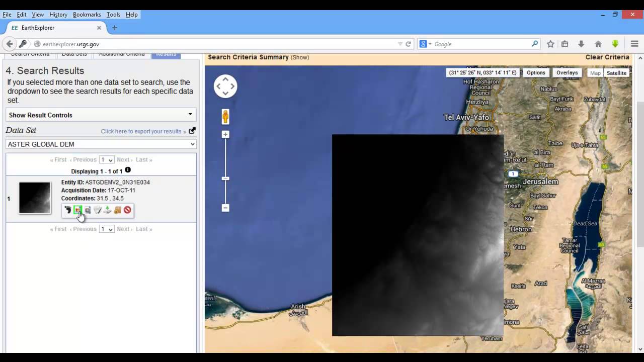Open the View menu

[x=38, y=15]
